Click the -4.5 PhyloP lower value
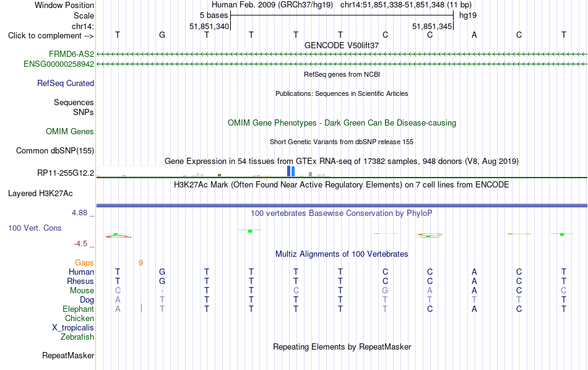 (x=80, y=244)
